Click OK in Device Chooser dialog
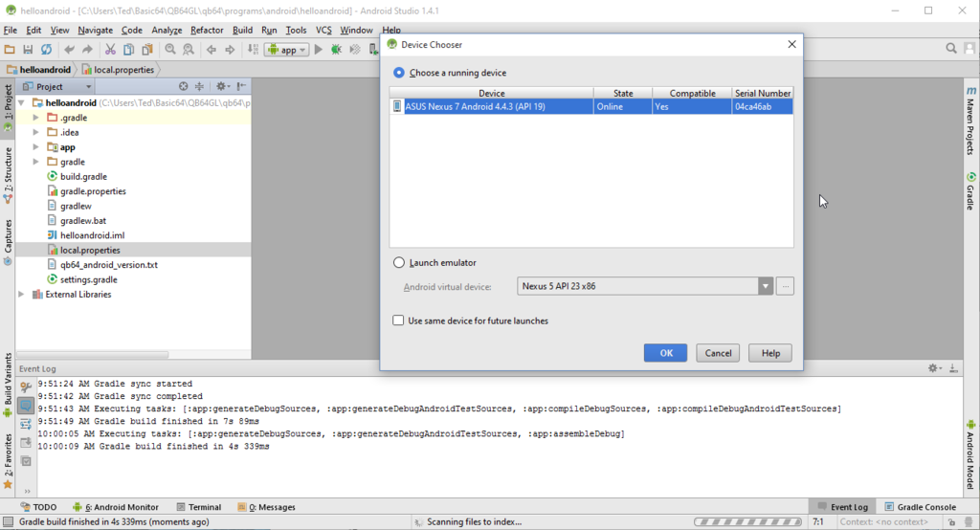 click(665, 353)
